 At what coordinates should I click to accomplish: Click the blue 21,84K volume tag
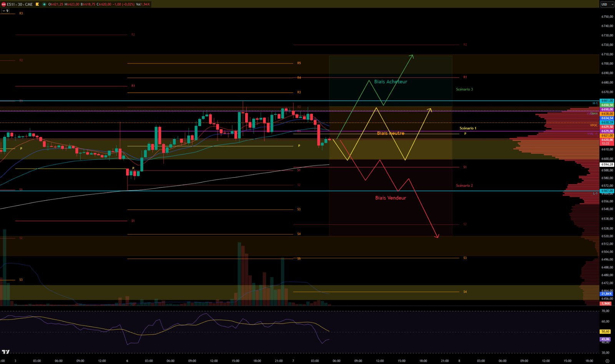click(606, 294)
